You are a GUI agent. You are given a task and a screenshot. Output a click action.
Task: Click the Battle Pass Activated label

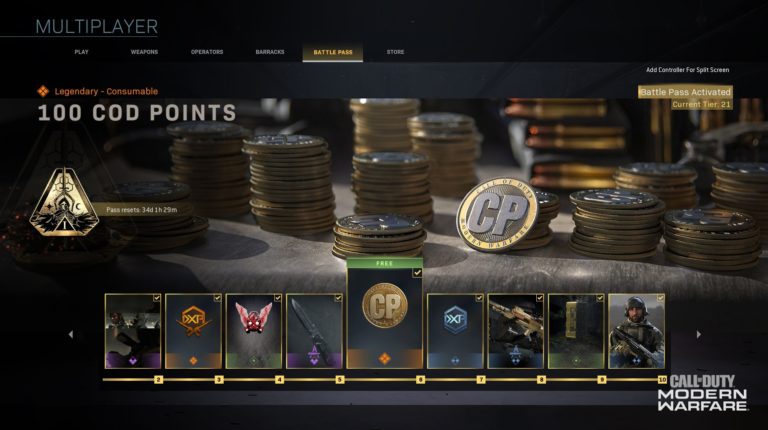pyautogui.click(x=685, y=92)
